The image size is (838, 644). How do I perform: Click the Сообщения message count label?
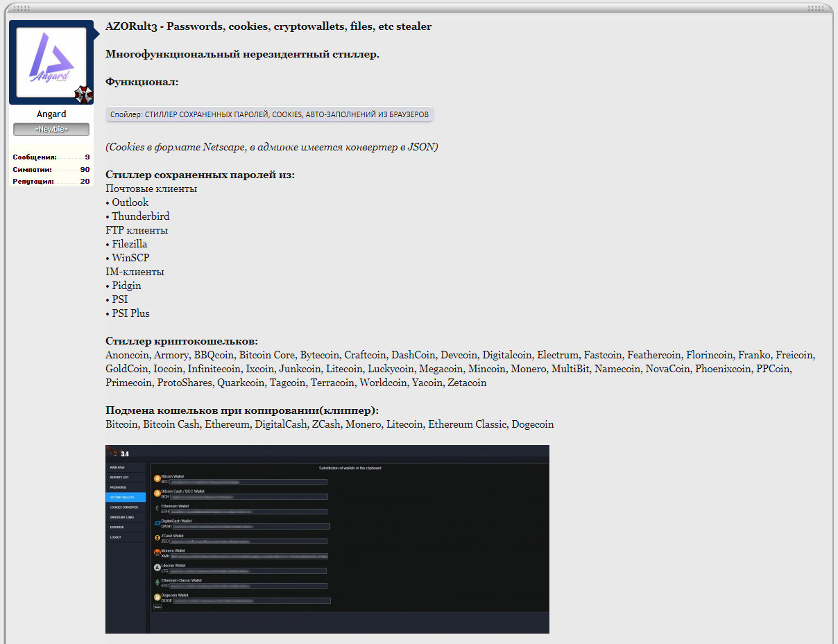pos(34,157)
